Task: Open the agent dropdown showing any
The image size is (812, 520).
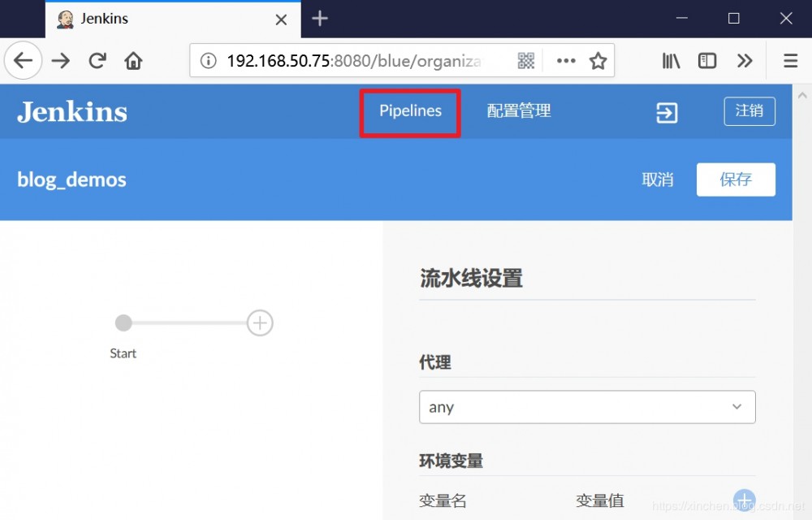Action: 586,407
